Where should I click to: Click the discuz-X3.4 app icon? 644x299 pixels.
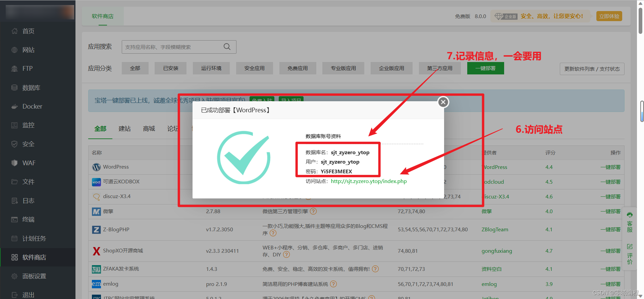pyautogui.click(x=96, y=197)
